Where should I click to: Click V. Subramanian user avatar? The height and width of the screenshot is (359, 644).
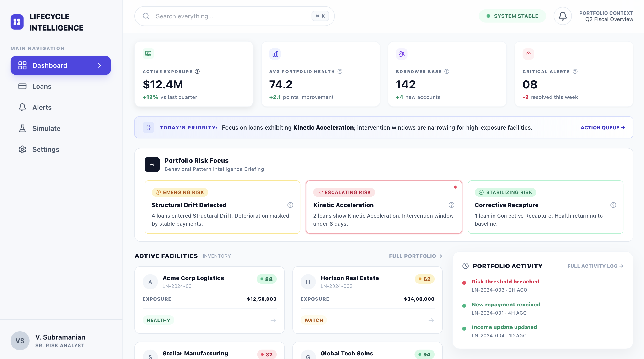click(20, 341)
